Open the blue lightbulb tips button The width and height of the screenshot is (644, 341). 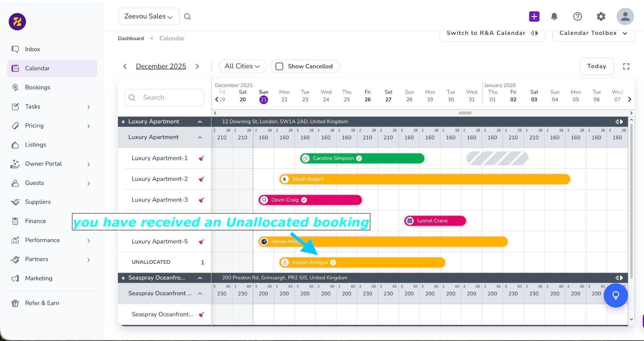615,295
